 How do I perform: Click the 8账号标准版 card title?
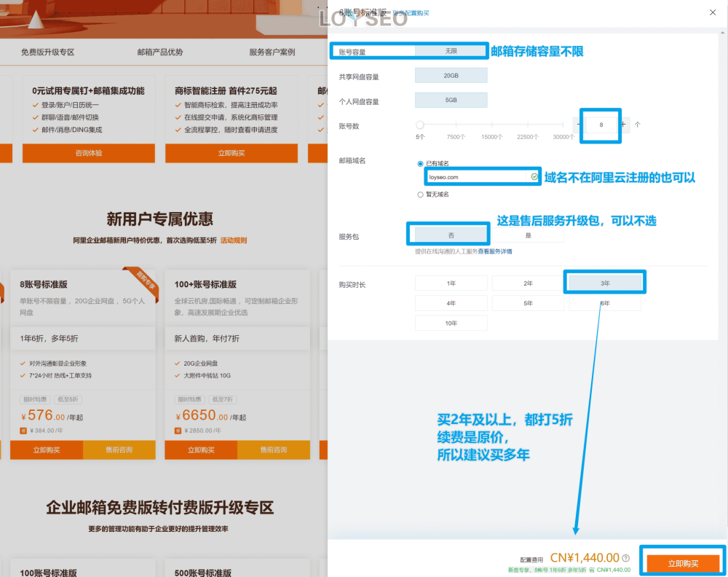click(44, 284)
